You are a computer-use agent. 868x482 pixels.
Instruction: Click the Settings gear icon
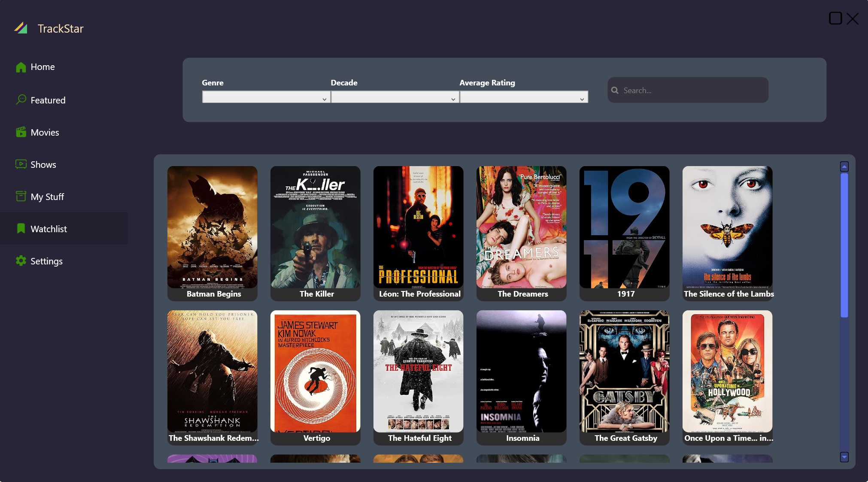[21, 261]
